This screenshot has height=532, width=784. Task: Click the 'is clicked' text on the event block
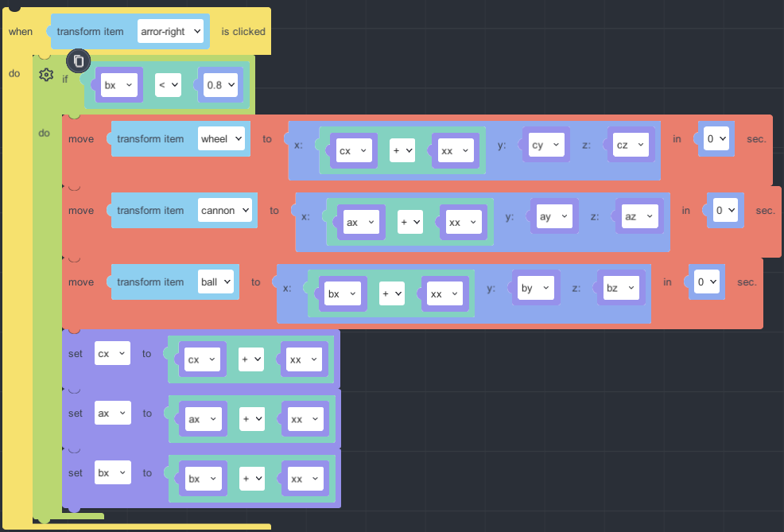(243, 32)
